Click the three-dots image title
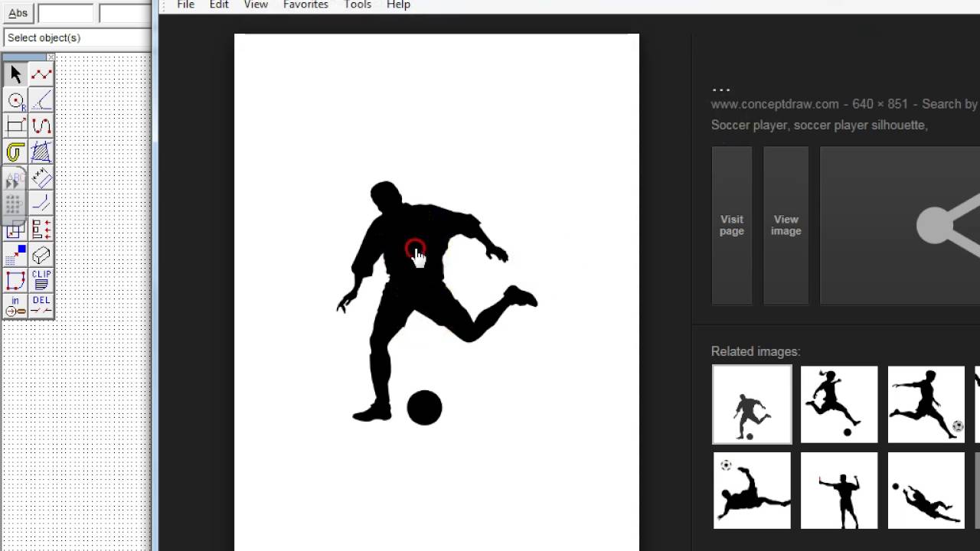Image resolution: width=980 pixels, height=551 pixels. click(x=720, y=88)
